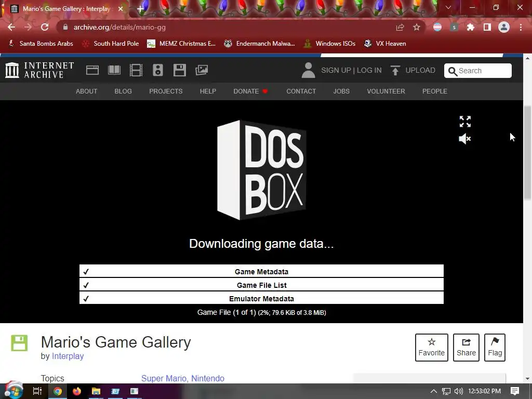Open the HELP menu item
Image resolution: width=532 pixels, height=399 pixels.
click(x=208, y=91)
